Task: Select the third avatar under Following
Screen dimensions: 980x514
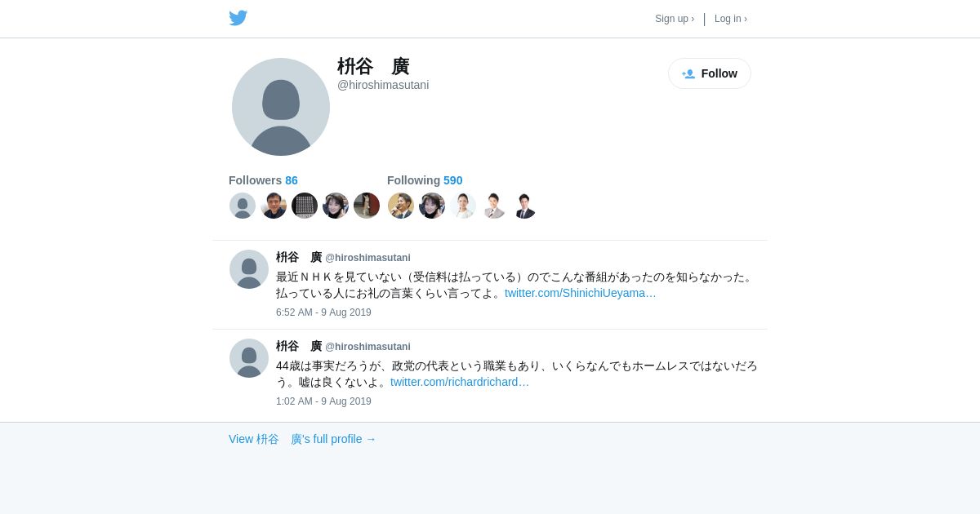Action: point(463,206)
